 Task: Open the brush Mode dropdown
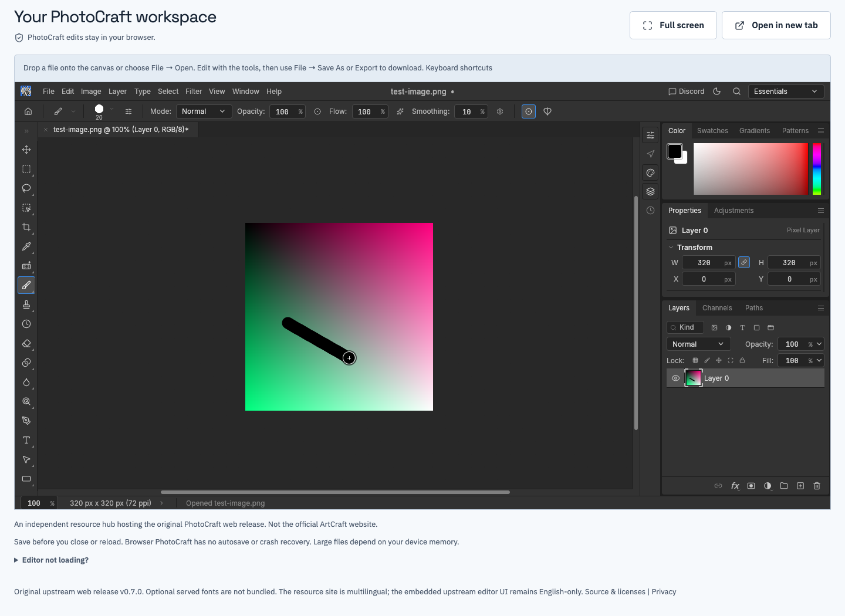204,111
